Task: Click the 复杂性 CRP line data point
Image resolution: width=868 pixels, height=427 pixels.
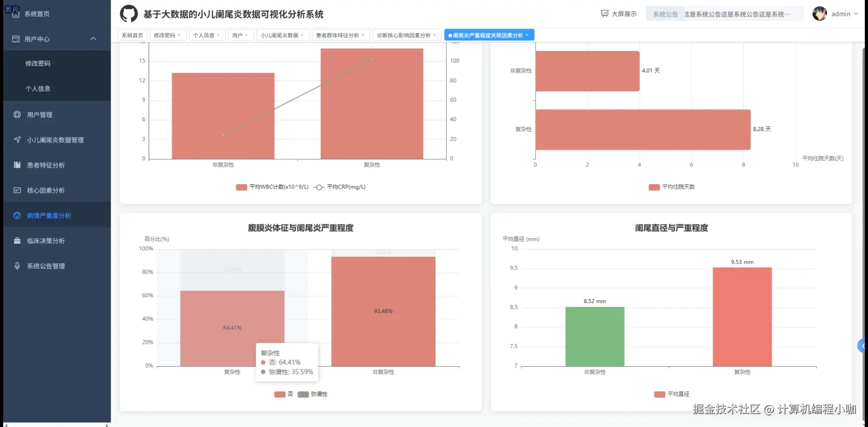Action: click(x=372, y=59)
